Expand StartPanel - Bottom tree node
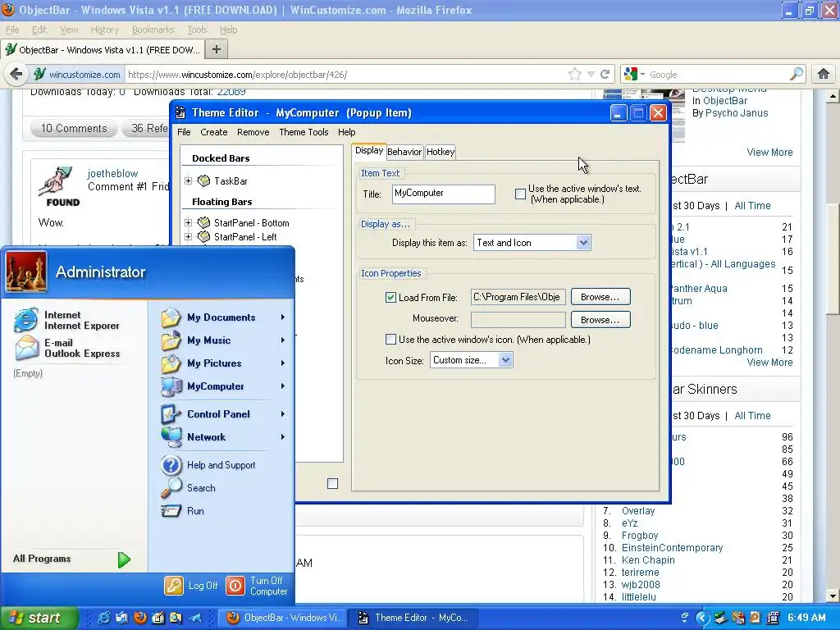 pos(188,222)
